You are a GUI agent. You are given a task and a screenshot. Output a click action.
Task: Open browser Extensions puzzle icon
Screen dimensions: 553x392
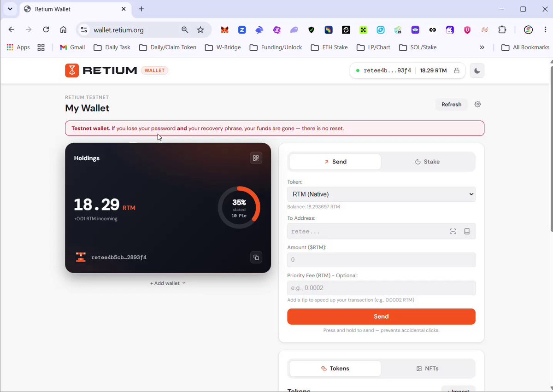coord(502,30)
